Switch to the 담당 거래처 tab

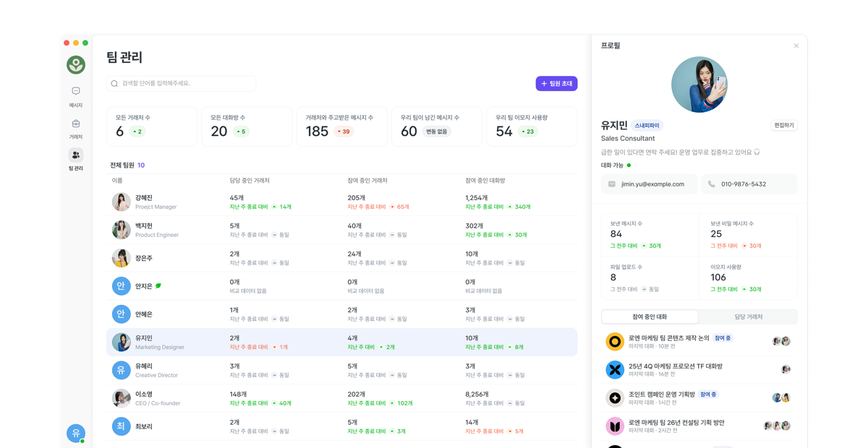coord(748,316)
